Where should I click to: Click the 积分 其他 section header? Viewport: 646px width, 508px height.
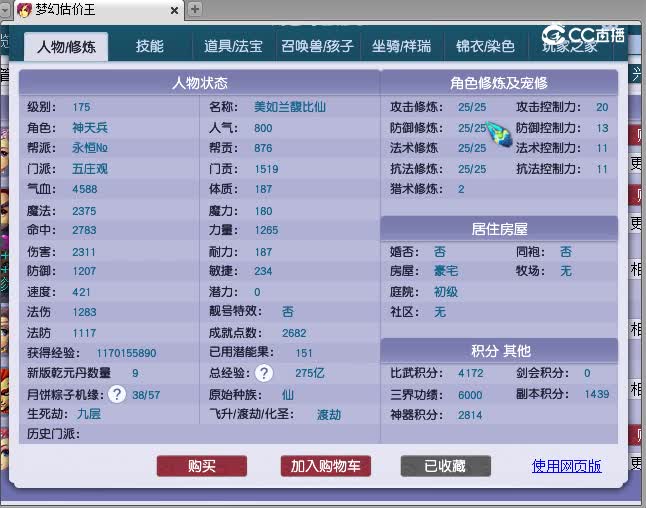[x=499, y=351]
